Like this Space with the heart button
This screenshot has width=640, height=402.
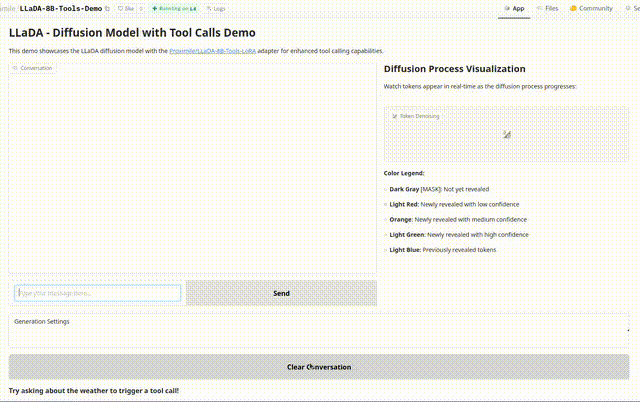tap(126, 8)
